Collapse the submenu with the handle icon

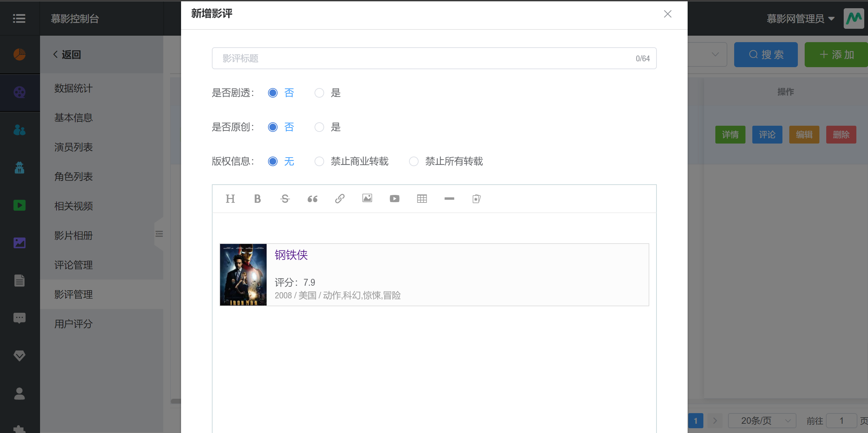159,234
